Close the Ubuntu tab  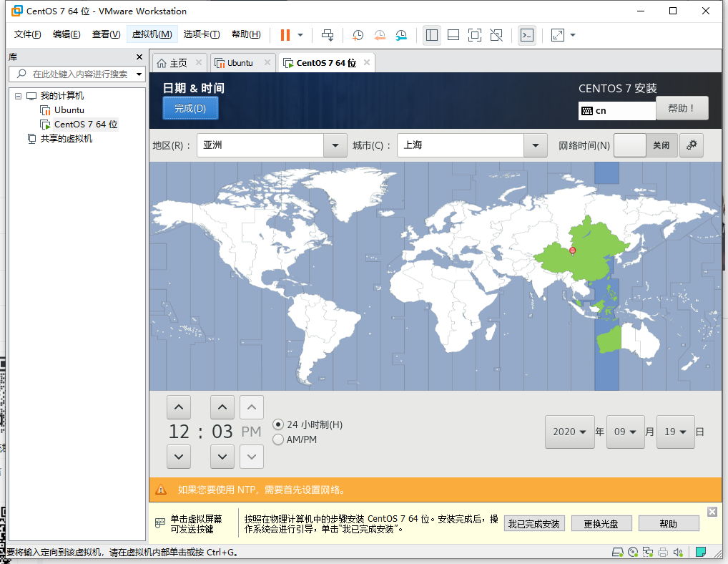pyautogui.click(x=267, y=62)
